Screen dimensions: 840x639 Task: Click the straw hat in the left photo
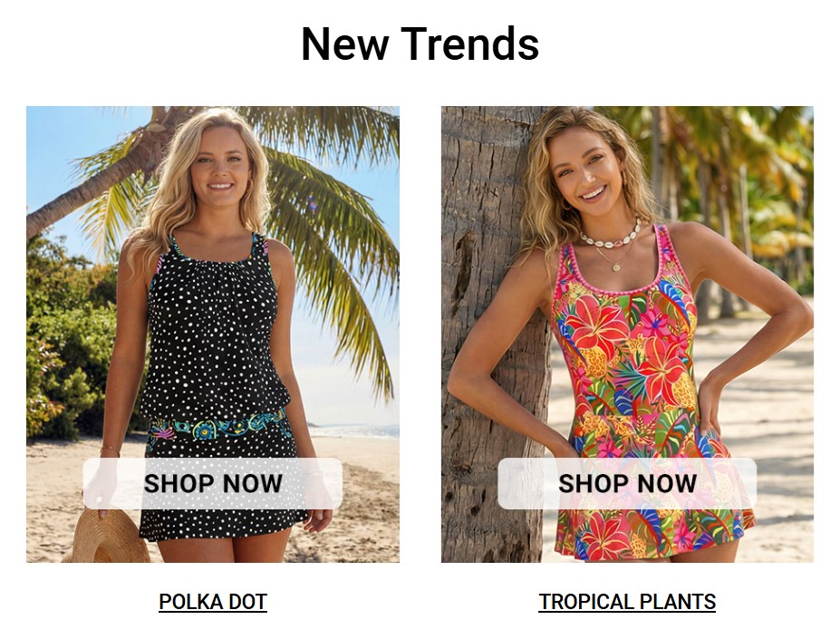[x=107, y=536]
